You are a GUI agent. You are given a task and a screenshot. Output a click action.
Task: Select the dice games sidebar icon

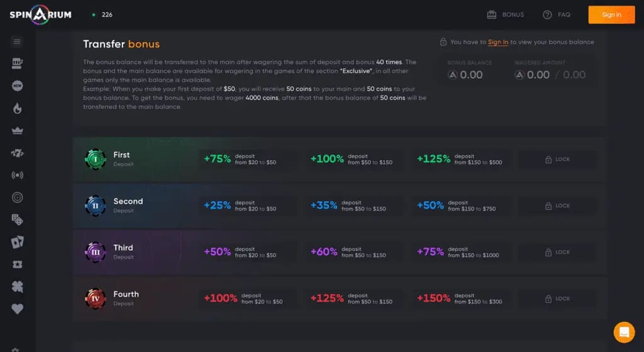(17, 219)
